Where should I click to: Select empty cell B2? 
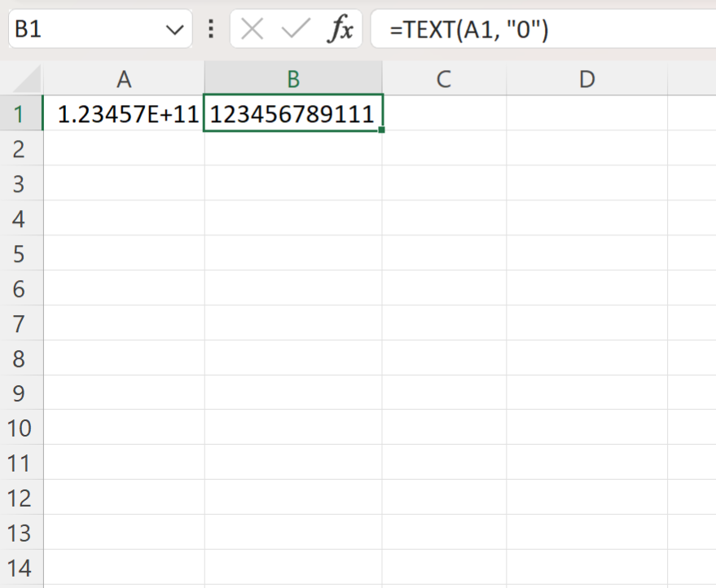click(293, 148)
